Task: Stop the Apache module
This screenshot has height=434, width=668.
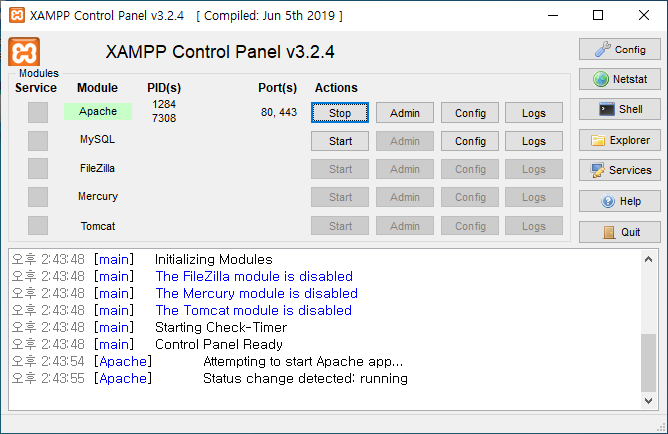Action: click(x=340, y=113)
